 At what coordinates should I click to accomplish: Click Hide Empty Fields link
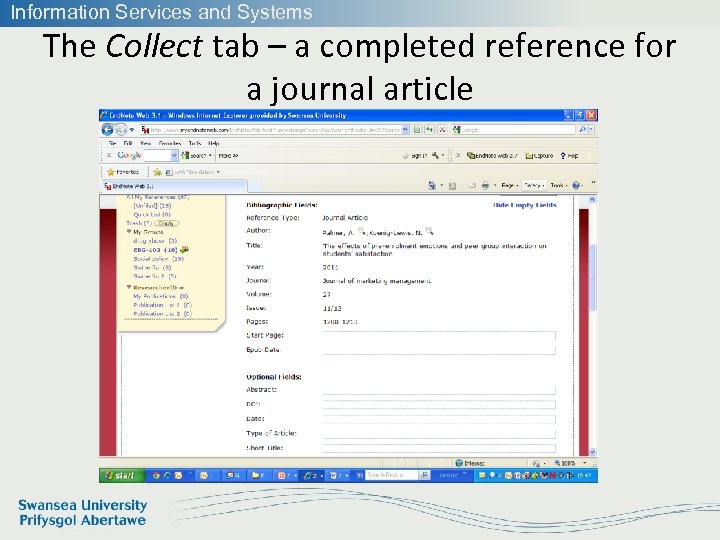pos(524,205)
